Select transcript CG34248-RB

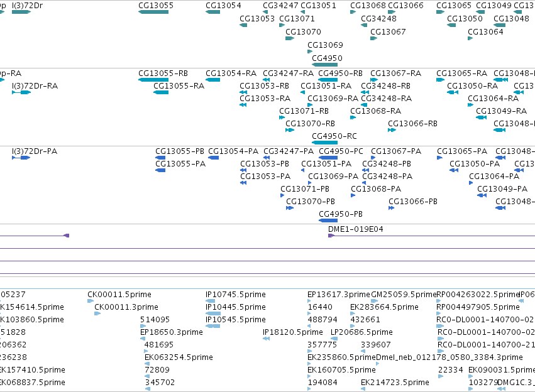coord(385,86)
